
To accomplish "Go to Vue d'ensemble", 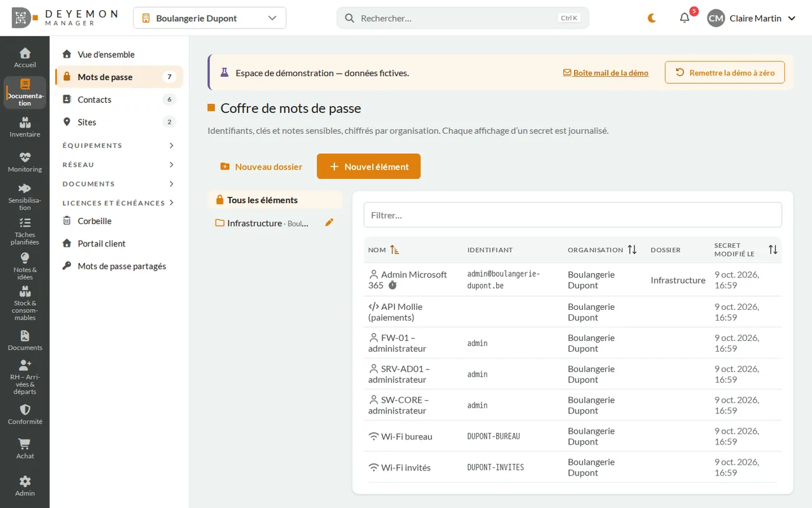I will point(119,55).
